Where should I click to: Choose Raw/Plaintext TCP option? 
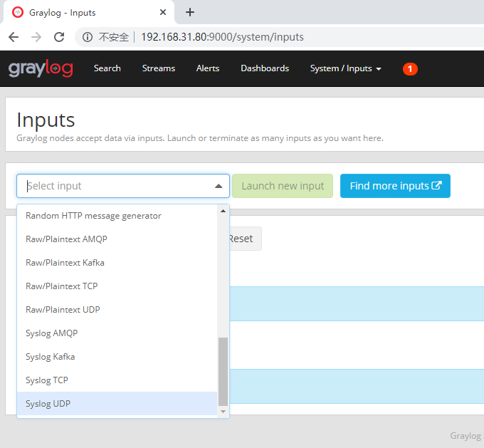pyautogui.click(x=117, y=286)
